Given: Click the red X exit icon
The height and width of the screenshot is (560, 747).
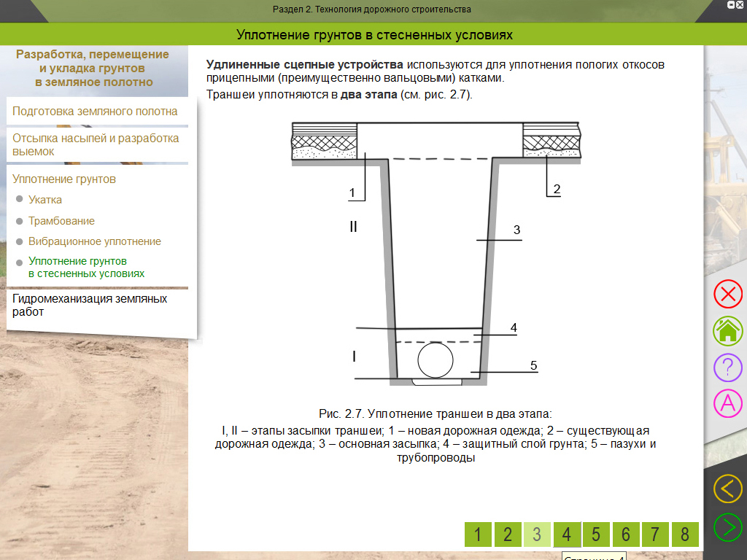Looking at the screenshot, I should point(727,295).
